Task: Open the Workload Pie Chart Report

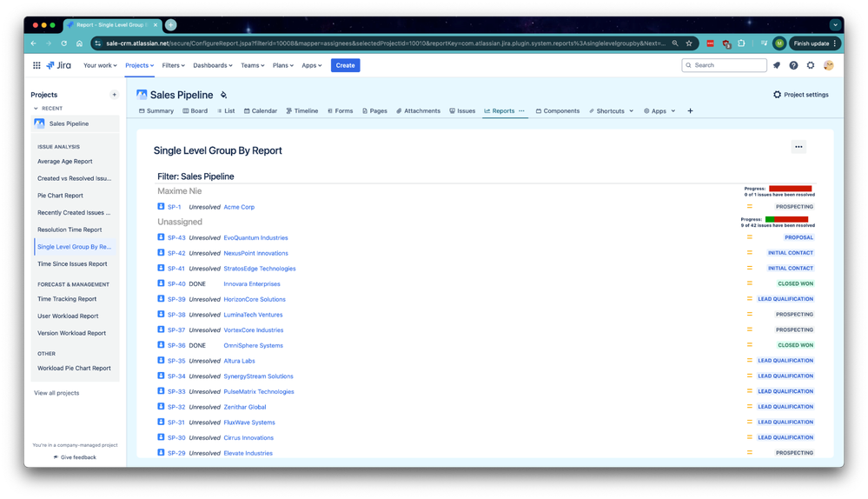Action: click(x=74, y=369)
